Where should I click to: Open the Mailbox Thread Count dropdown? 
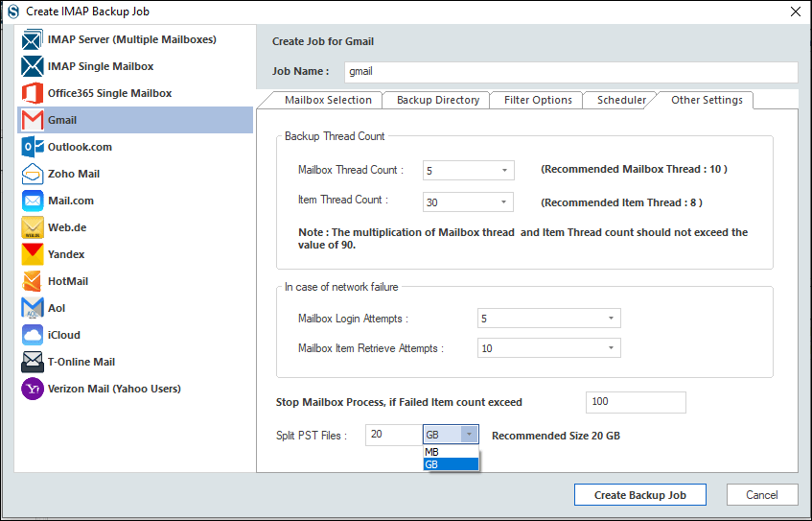point(468,171)
